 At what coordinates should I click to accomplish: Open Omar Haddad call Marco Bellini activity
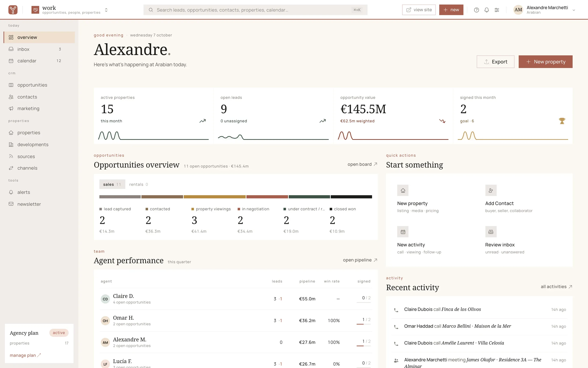tap(479, 326)
